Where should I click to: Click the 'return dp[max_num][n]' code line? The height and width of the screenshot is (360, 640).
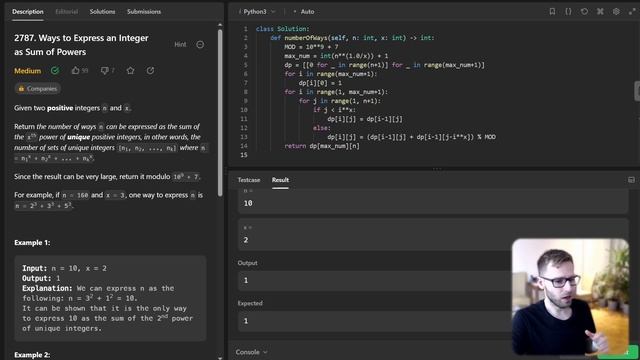click(322, 146)
